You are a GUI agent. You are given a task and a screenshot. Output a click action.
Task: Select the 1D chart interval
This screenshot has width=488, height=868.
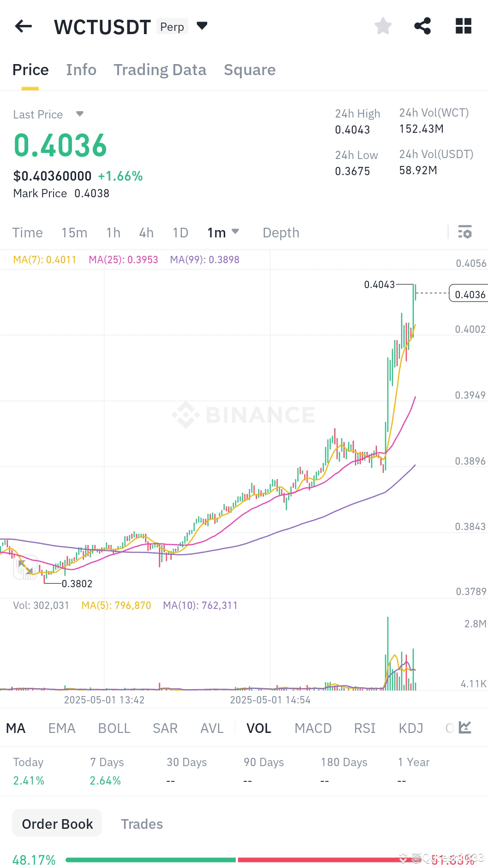[x=180, y=232]
